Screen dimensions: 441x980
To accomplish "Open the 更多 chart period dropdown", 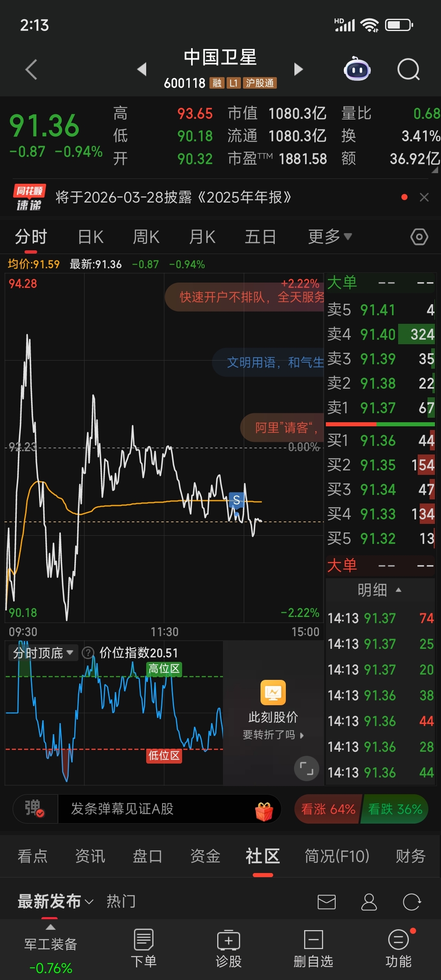I will coord(330,237).
